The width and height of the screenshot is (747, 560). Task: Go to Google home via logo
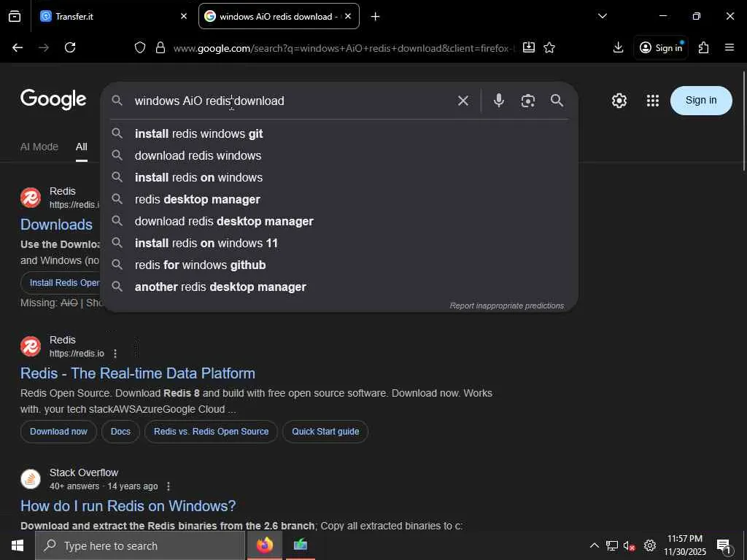click(53, 99)
